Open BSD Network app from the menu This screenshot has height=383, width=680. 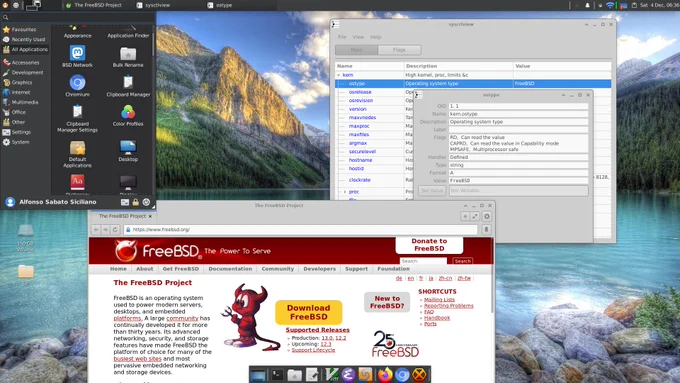77,56
